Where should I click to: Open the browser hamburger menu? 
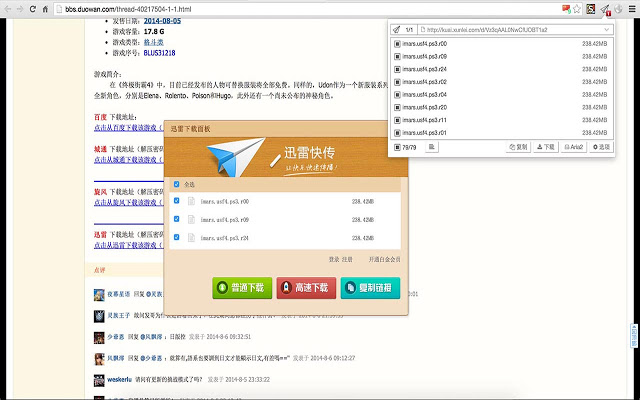(x=632, y=9)
